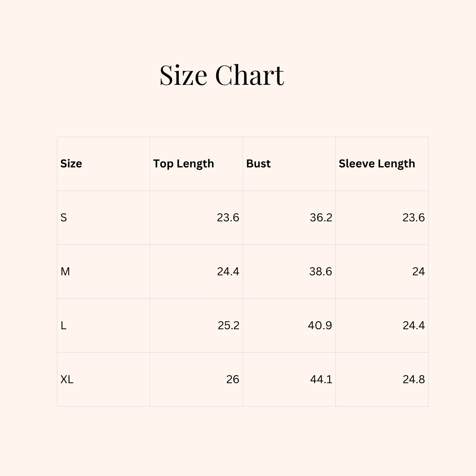Click the M size row label
Viewport: 476px width, 476px height.
click(65, 271)
